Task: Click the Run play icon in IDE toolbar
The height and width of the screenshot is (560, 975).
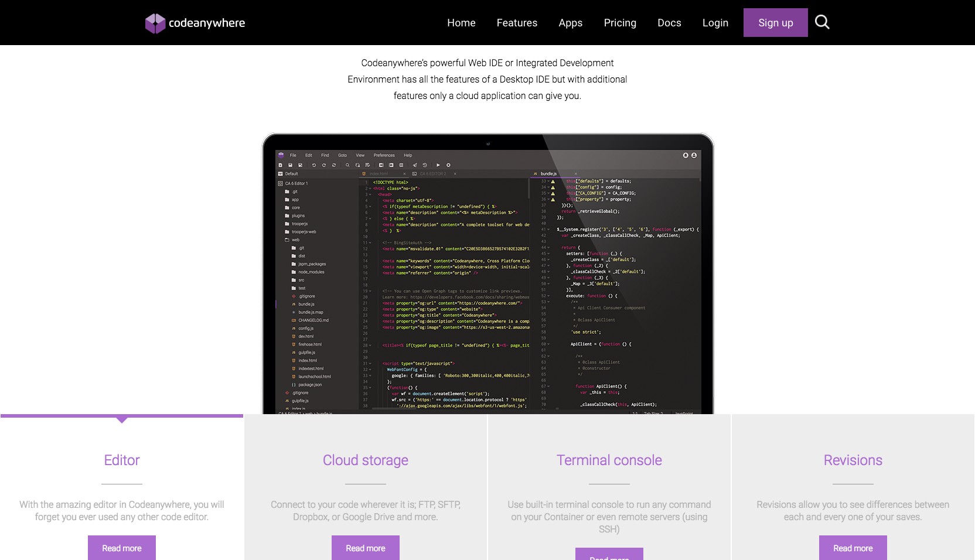Action: (x=438, y=165)
